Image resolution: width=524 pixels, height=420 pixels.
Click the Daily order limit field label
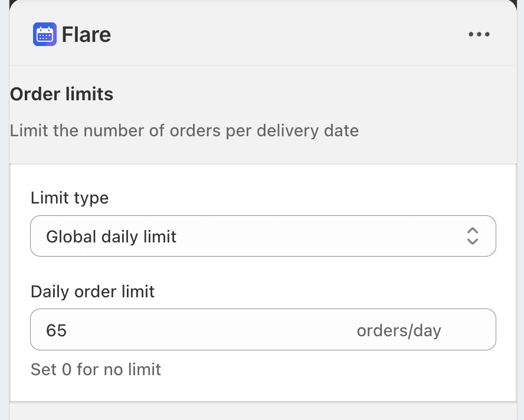coord(92,291)
